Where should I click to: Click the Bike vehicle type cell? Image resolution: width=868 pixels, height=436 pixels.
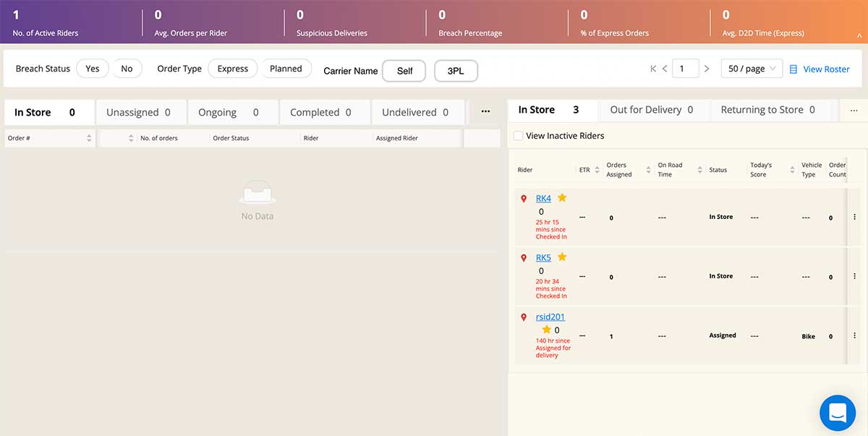coord(808,336)
